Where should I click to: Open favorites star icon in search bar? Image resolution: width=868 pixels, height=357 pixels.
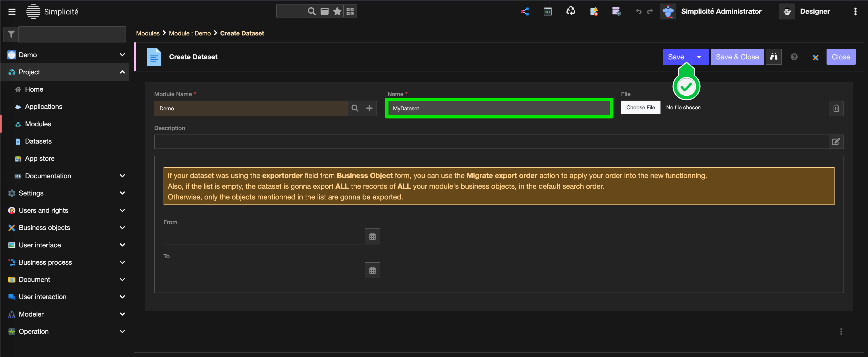pyautogui.click(x=337, y=11)
